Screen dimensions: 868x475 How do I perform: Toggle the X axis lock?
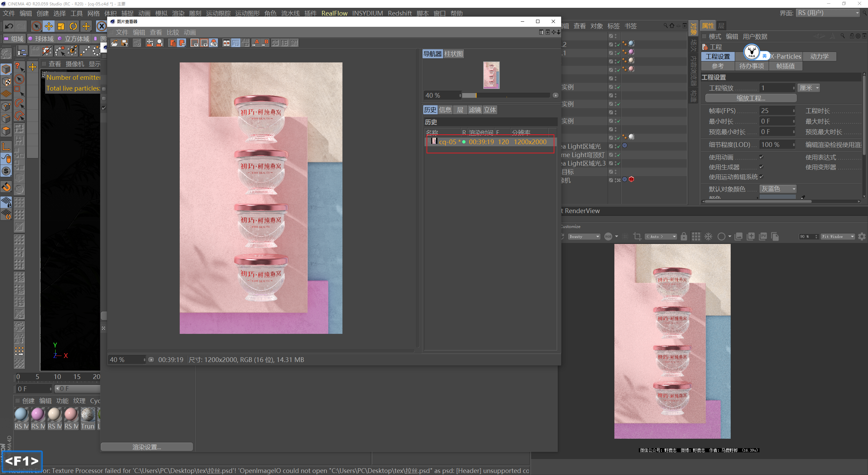101,26
